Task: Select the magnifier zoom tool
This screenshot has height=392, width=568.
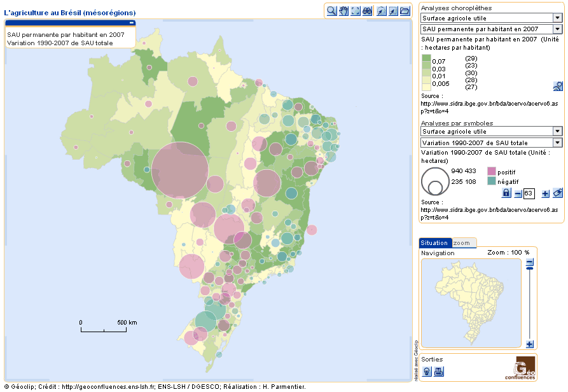Action: [x=331, y=10]
